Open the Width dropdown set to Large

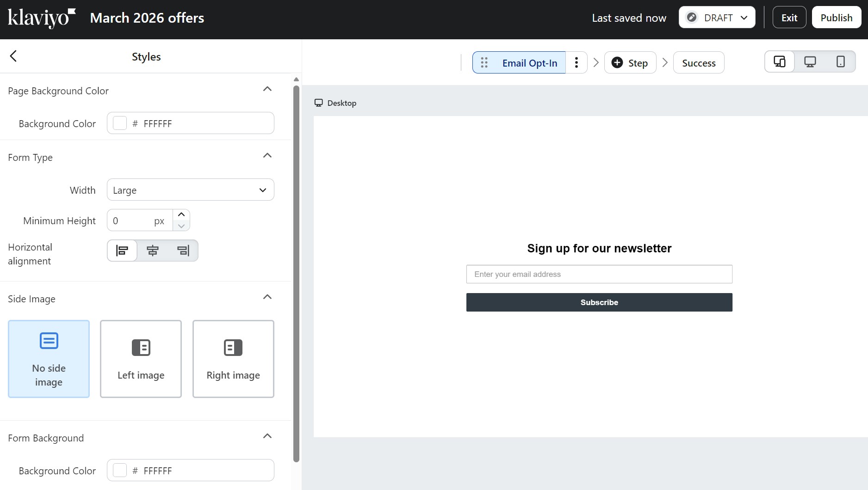pyautogui.click(x=190, y=190)
